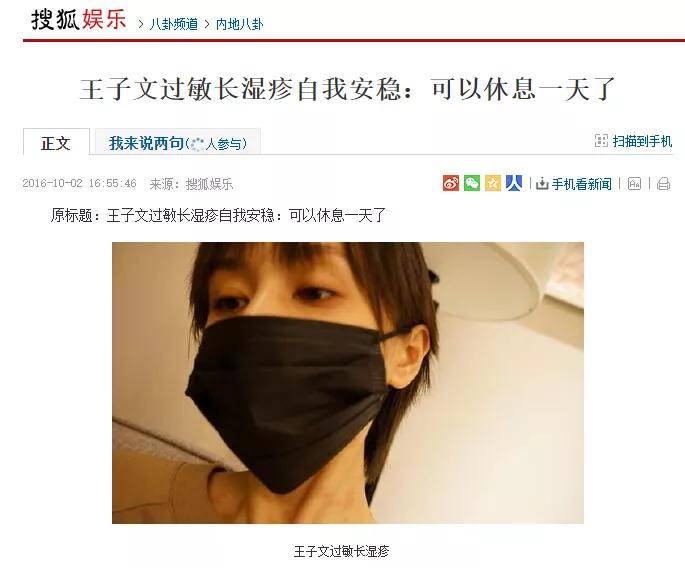Click the QR scan icon beside 扫描到手机
This screenshot has height=568, width=685.
coord(601,141)
